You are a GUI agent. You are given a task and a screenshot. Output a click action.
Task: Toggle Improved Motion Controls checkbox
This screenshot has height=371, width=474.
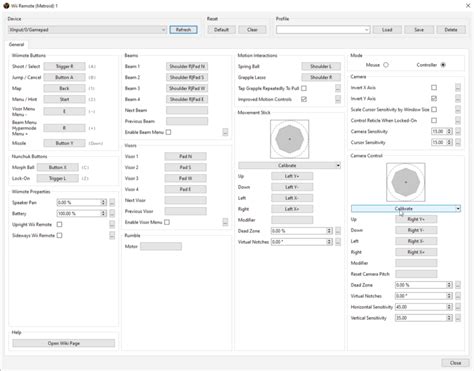[304, 99]
